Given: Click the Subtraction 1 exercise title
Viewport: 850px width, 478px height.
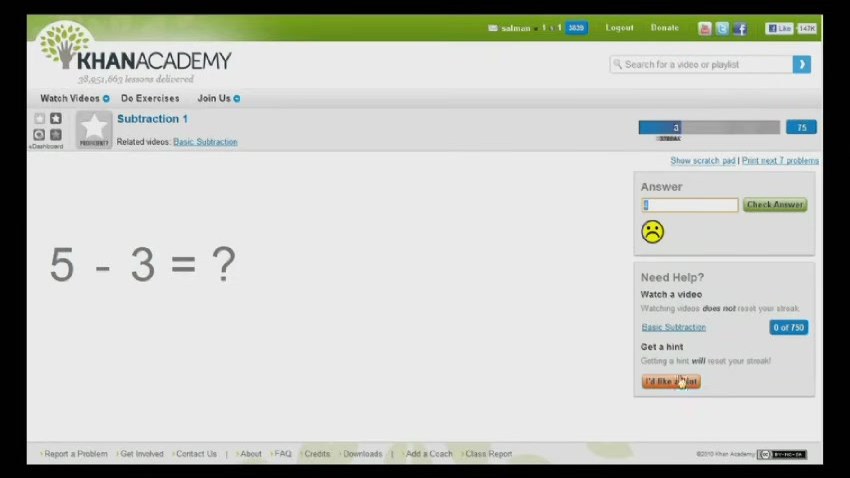Looking at the screenshot, I should click(152, 119).
